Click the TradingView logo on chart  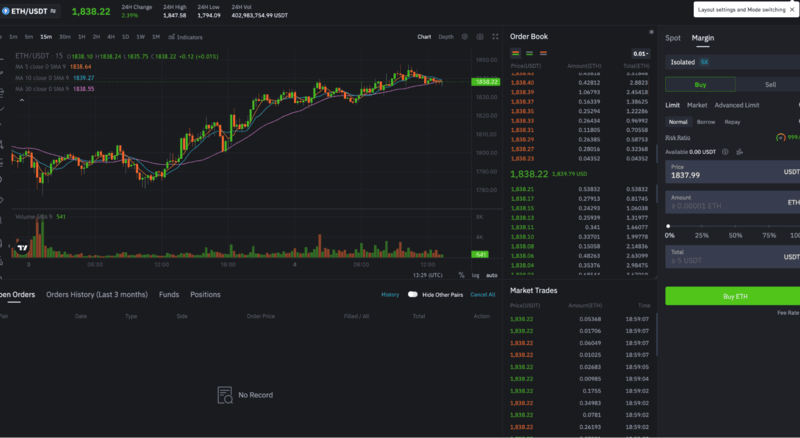[x=22, y=248]
